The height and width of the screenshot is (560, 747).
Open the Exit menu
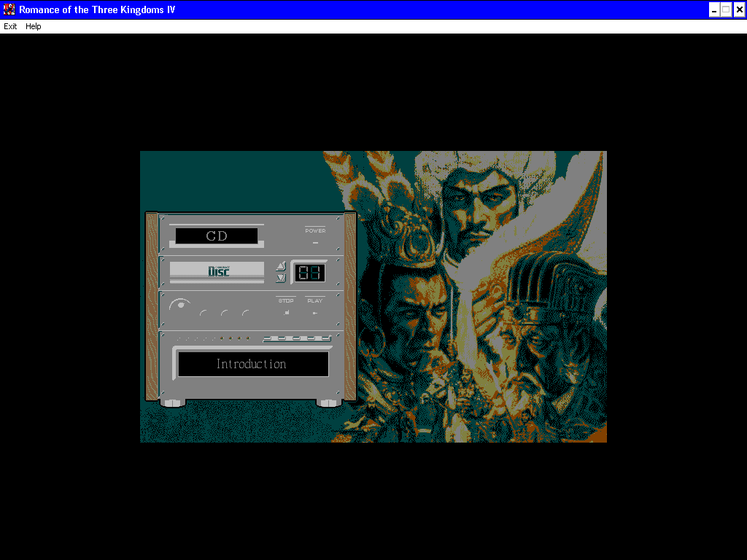(10, 26)
